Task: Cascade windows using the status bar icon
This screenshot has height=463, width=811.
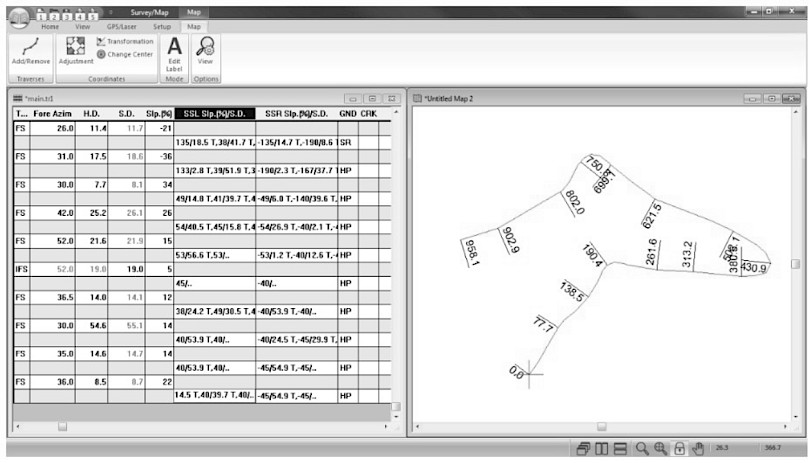Action: (584, 450)
